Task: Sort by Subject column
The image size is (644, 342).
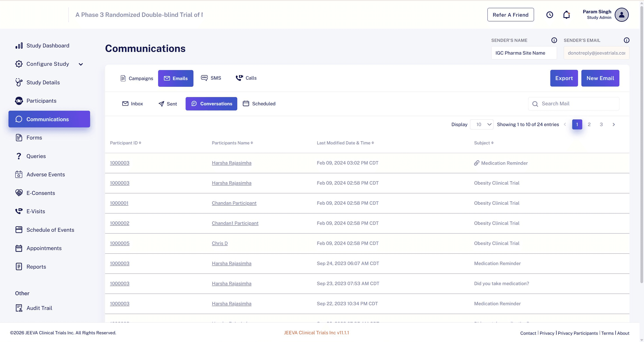Action: 484,143
